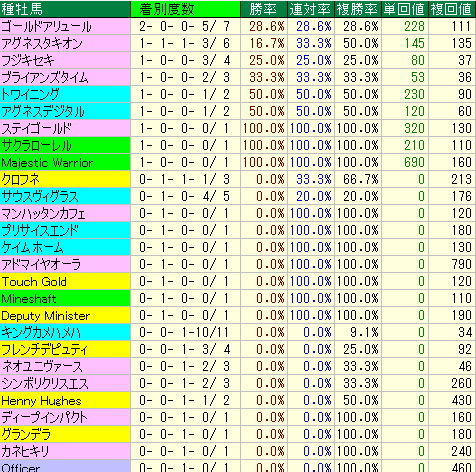Click アグネスタキオン record 1-1-1-3/6
The height and width of the screenshot is (472, 476).
pyautogui.click(x=184, y=43)
